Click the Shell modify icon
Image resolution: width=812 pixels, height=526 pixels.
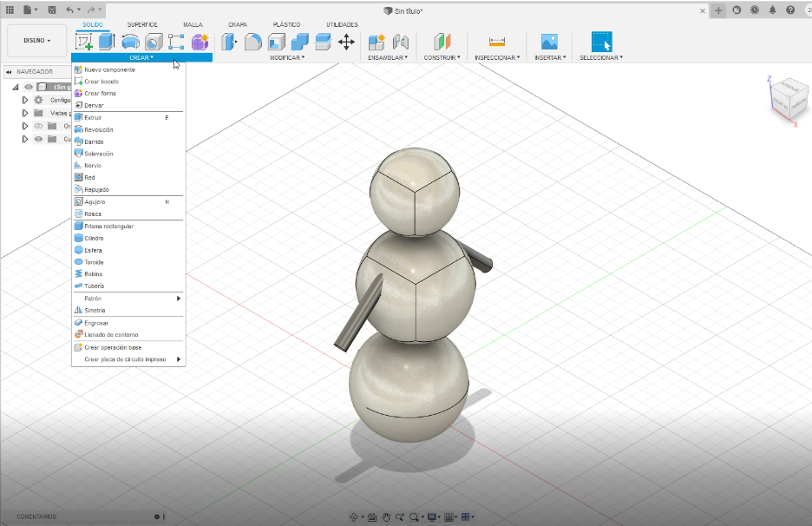coord(277,42)
